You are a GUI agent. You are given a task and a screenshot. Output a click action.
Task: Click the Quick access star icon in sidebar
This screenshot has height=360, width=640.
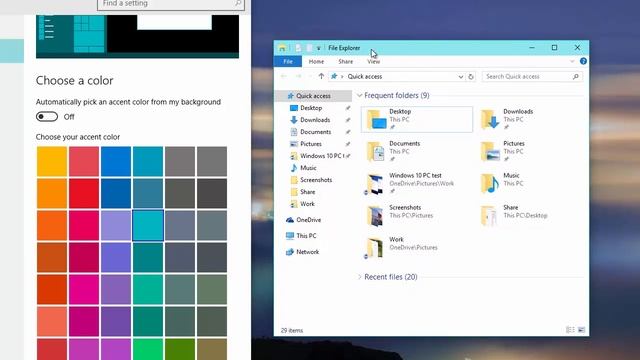click(291, 96)
